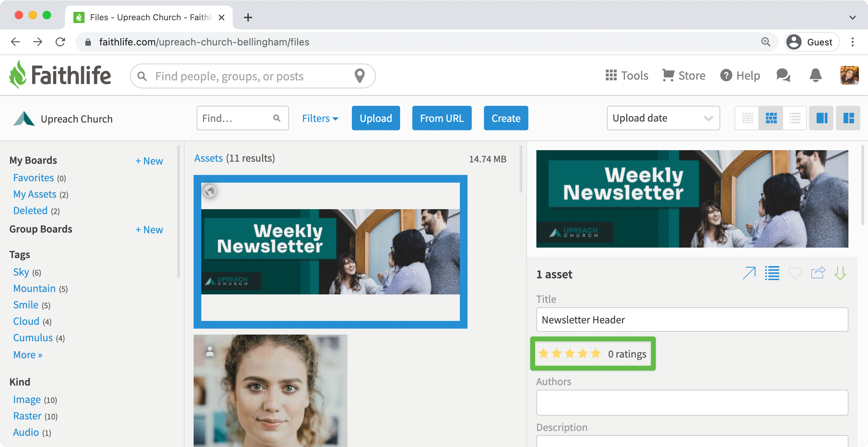Filter by Cloud tag
The image size is (868, 447).
[26, 321]
